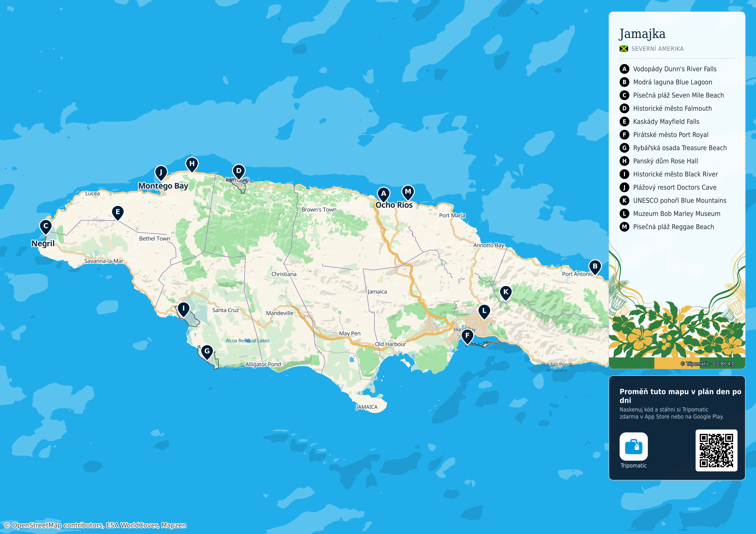
Task: Click the QR code image
Action: pos(716,450)
